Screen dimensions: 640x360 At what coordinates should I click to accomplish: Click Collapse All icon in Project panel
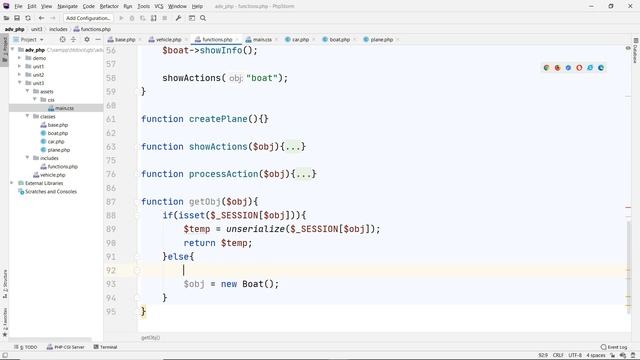coord(73,39)
